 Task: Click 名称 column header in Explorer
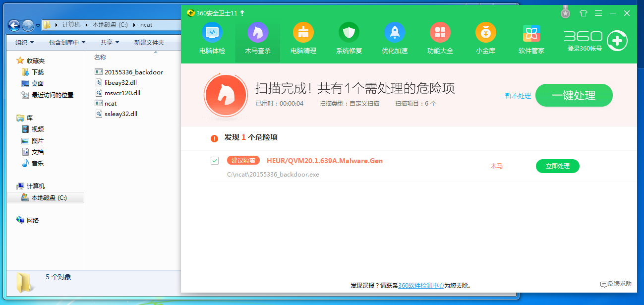tap(100, 58)
